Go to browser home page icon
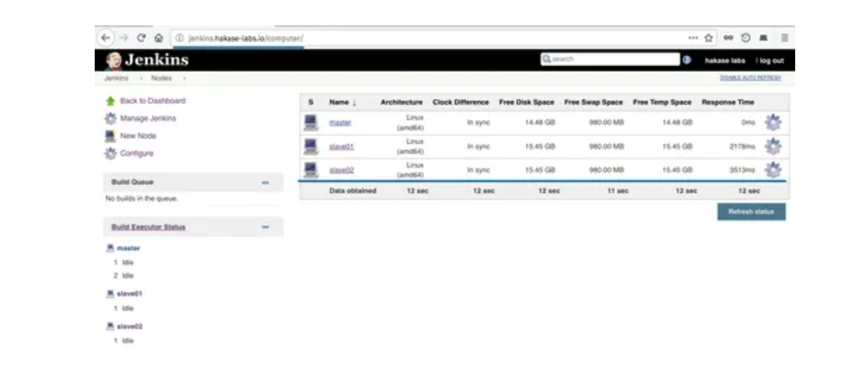The height and width of the screenshot is (384, 868). click(x=159, y=38)
